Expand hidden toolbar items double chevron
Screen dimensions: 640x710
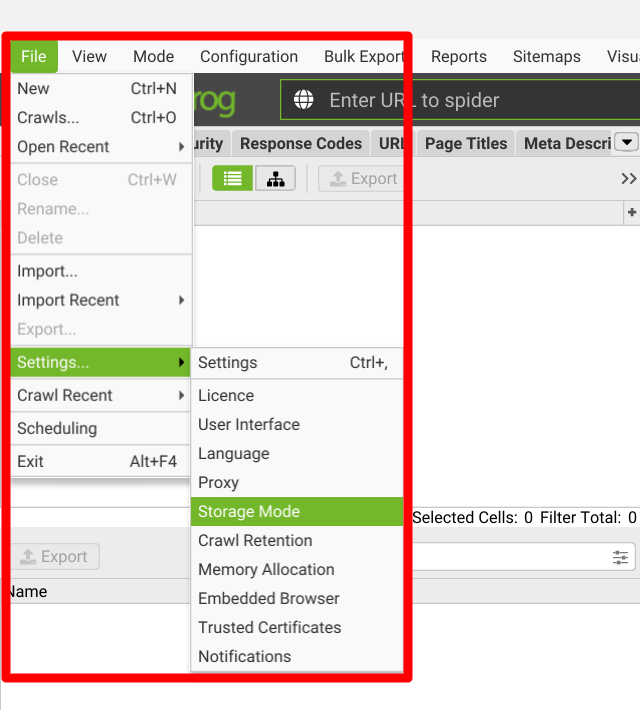(628, 179)
